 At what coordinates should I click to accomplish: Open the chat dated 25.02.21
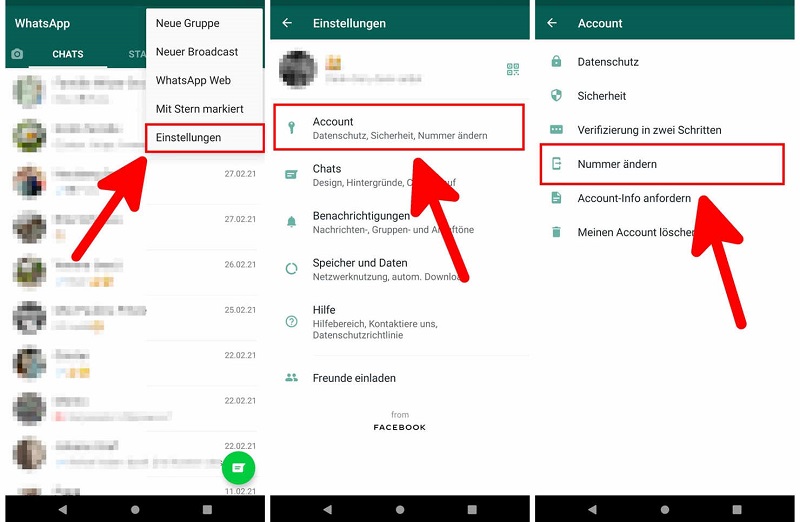135,317
